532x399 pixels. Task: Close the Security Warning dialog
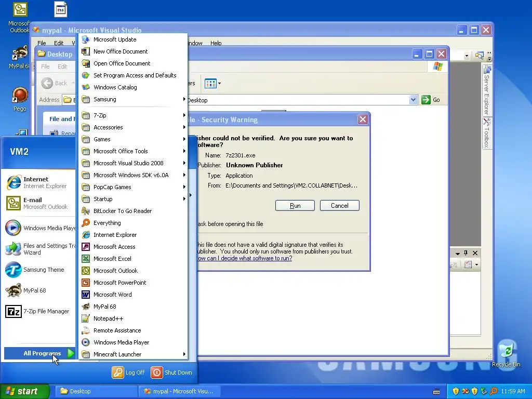[363, 119]
